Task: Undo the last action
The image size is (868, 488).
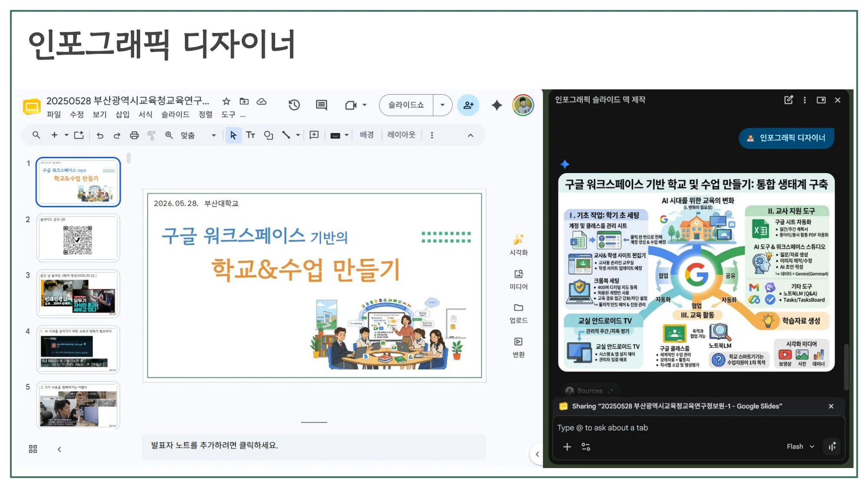Action: [x=100, y=135]
